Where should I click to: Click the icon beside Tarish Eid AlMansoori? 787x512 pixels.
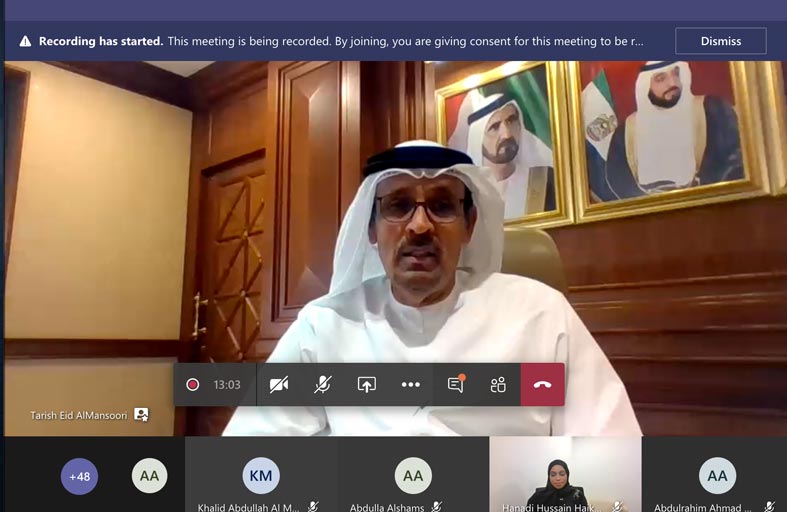141,415
